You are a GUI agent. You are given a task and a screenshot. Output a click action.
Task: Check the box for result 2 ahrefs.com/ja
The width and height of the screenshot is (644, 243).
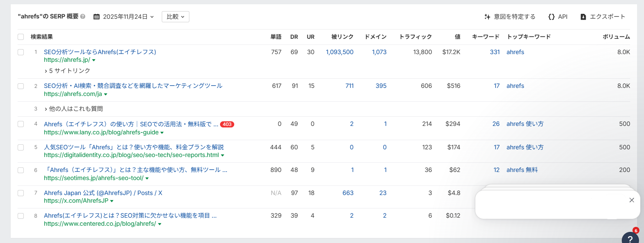pos(21,86)
